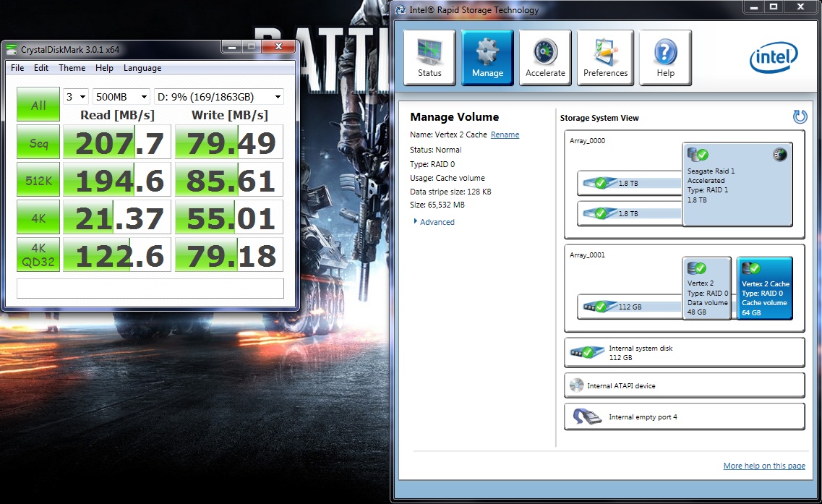Open the File menu in CrystalDiskMark
822x504 pixels.
pos(17,68)
